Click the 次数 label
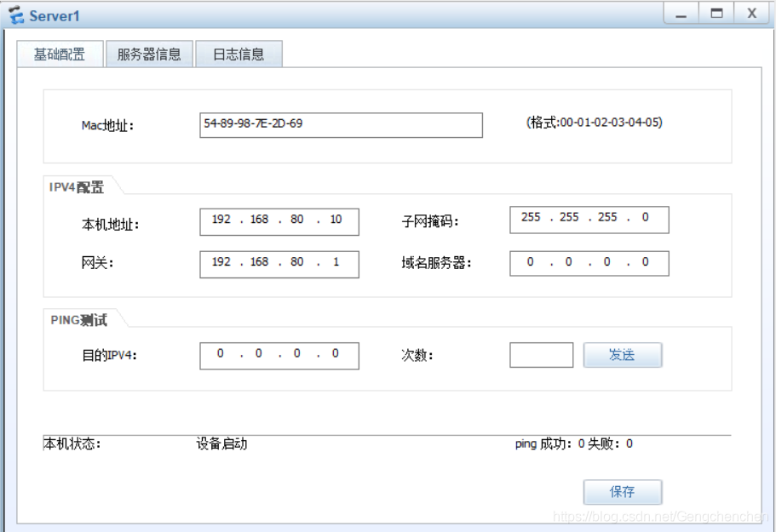This screenshot has height=532, width=776. coord(417,355)
